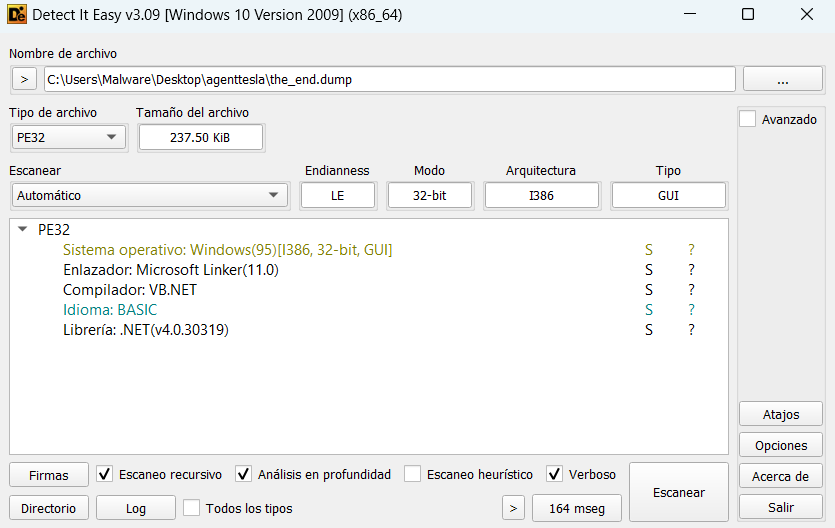Collapse the PE32 tree node
This screenshot has width=835, height=528.
[x=23, y=229]
